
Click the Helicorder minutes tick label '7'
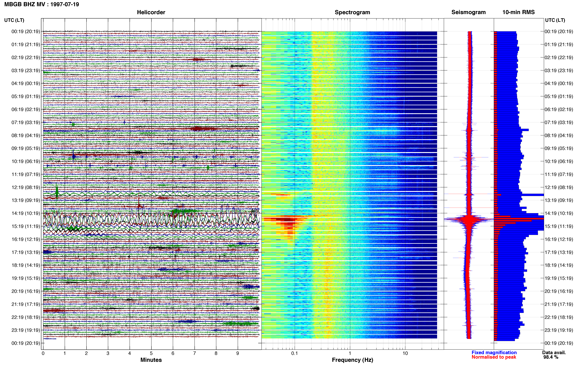tap(195, 353)
